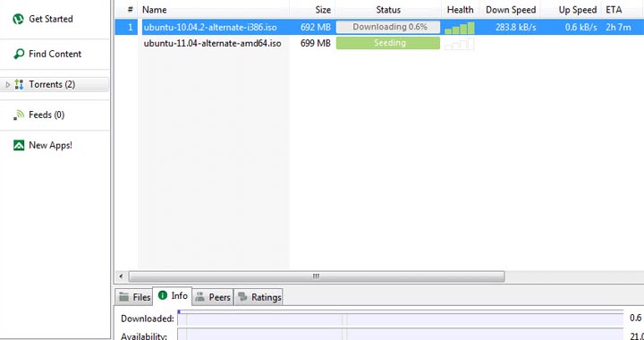This screenshot has height=340, width=644.
Task: Click the 699 MB size cell
Action: (x=316, y=43)
